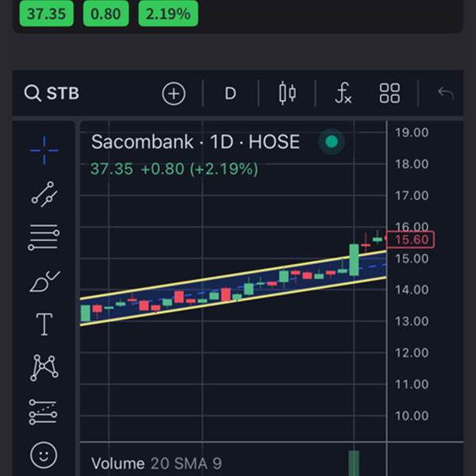Open the fx indicators menu
The height and width of the screenshot is (476, 476).
point(344,93)
